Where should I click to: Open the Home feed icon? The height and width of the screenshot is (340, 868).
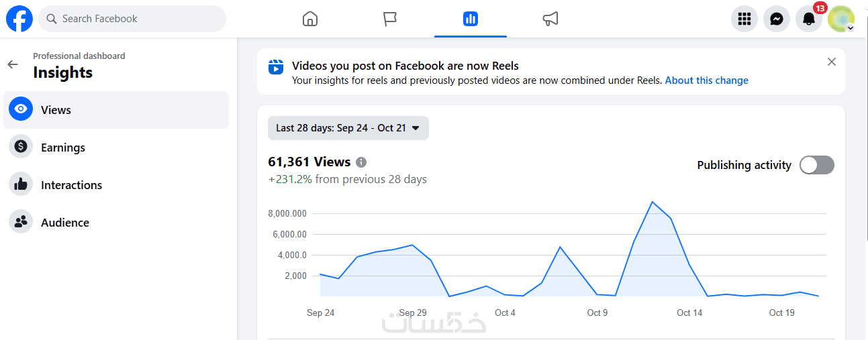coord(310,19)
